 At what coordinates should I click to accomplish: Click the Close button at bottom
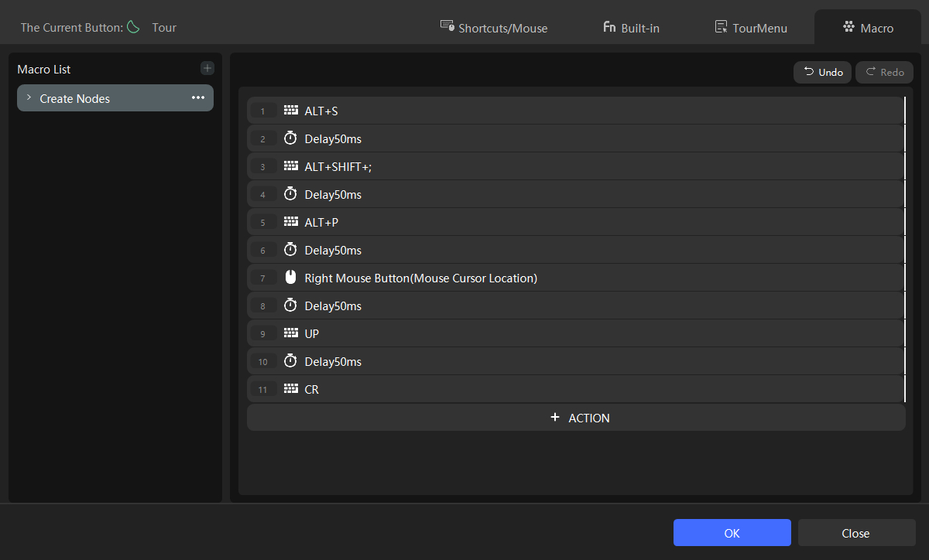coord(856,533)
